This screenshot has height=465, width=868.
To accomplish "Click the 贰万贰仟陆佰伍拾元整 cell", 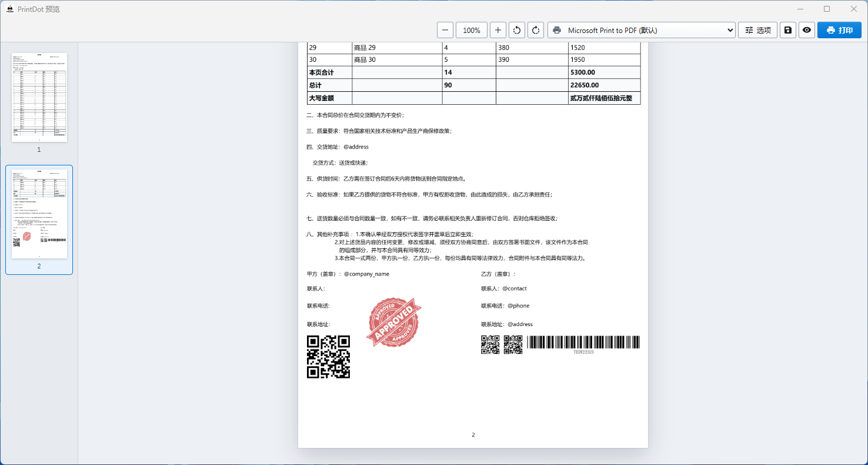I will (x=604, y=98).
